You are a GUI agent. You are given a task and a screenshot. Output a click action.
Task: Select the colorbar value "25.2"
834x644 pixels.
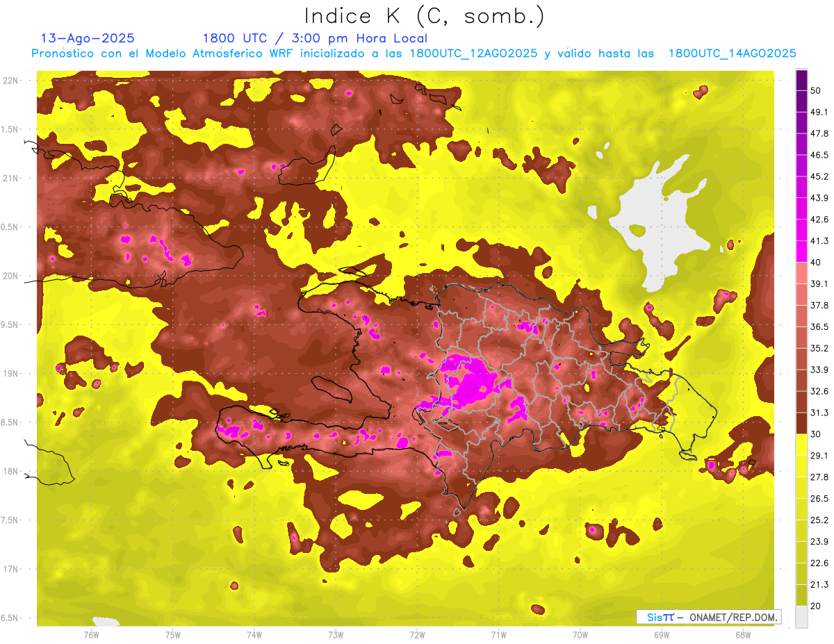click(x=819, y=520)
